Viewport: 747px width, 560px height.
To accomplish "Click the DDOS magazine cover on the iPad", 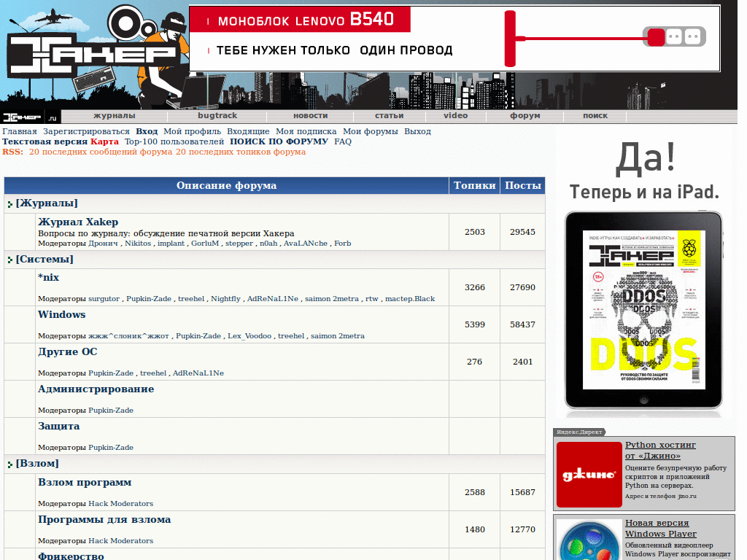I will (643, 307).
